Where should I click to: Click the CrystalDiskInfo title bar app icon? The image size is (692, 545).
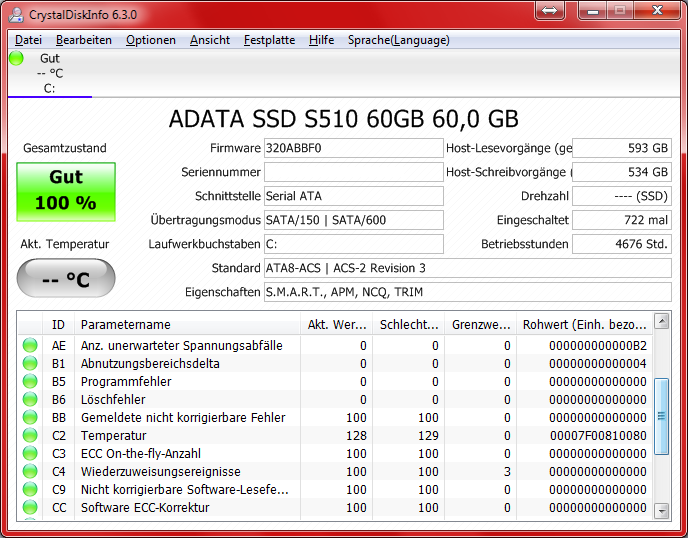[x=17, y=15]
